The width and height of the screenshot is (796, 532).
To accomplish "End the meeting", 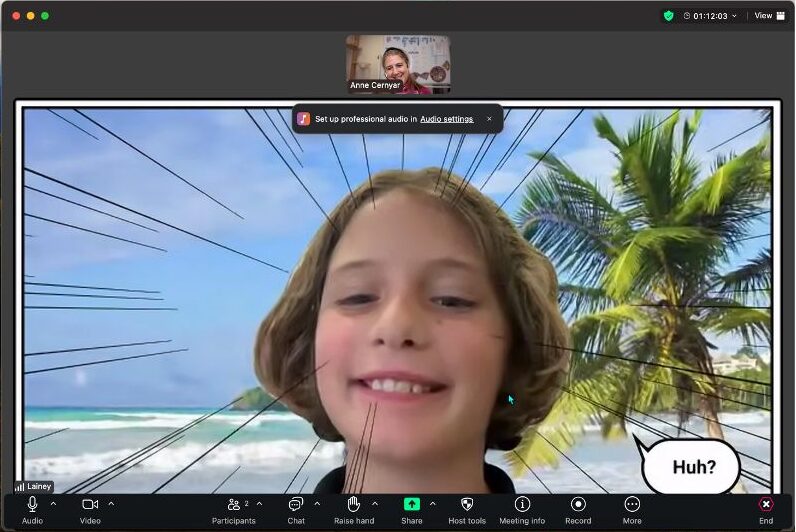I will point(766,510).
